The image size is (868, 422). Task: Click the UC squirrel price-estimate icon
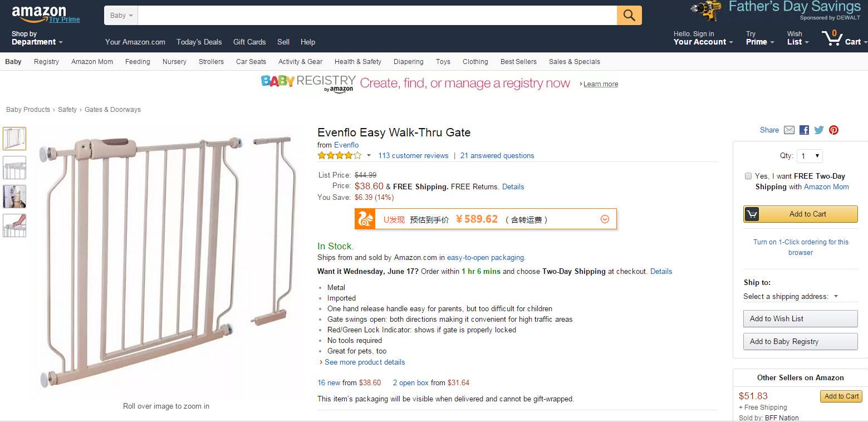tap(366, 219)
